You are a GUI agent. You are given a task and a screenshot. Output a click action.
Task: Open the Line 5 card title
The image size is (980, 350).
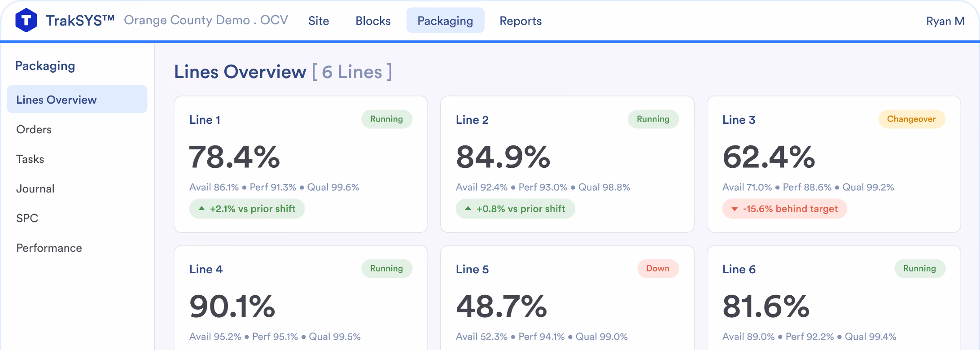[472, 269]
